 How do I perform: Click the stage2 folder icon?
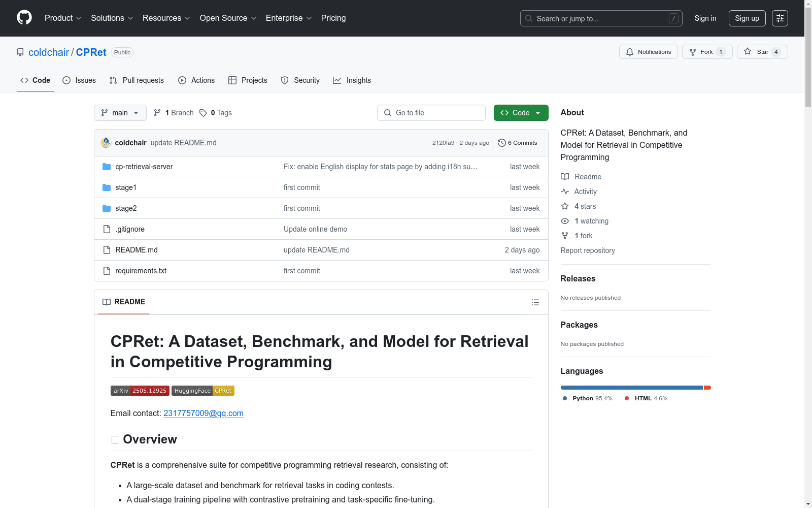pos(107,208)
